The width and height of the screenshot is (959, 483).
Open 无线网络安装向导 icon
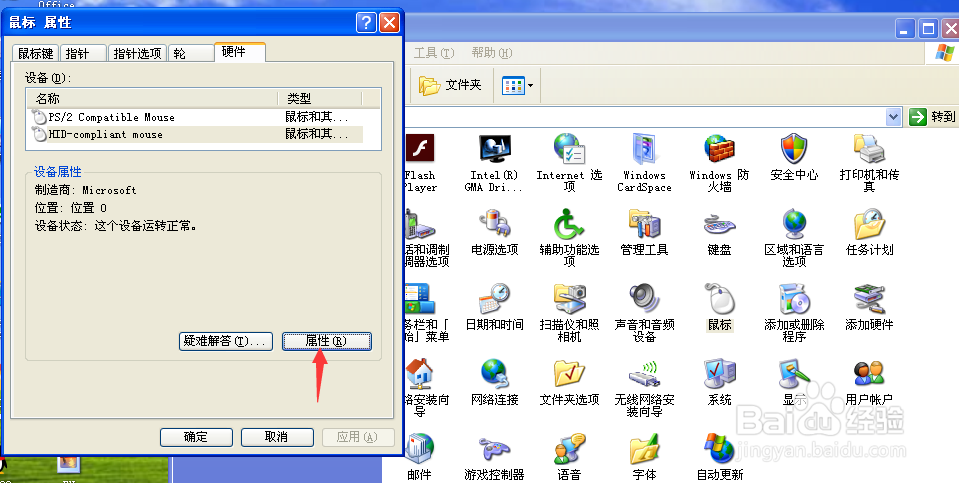[x=644, y=374]
